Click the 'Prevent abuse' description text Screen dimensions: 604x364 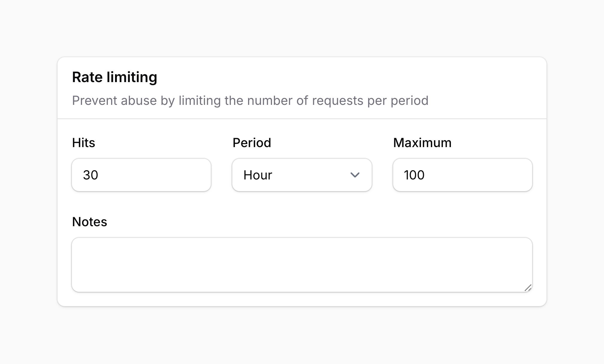coord(250,101)
